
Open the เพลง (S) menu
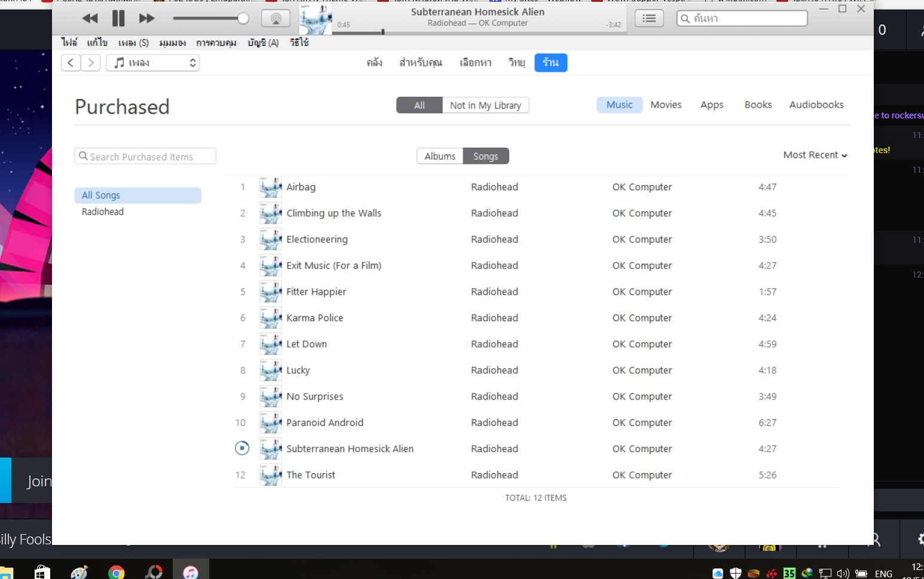tap(133, 42)
